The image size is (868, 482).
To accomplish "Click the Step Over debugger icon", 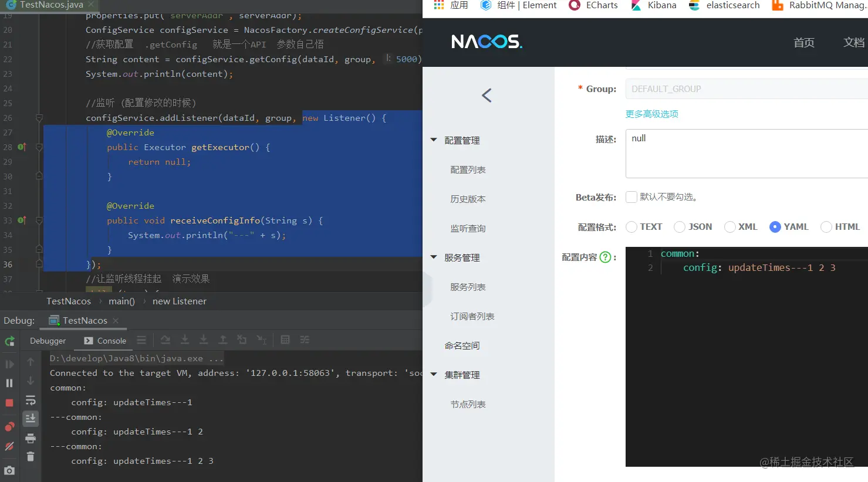I will [166, 340].
